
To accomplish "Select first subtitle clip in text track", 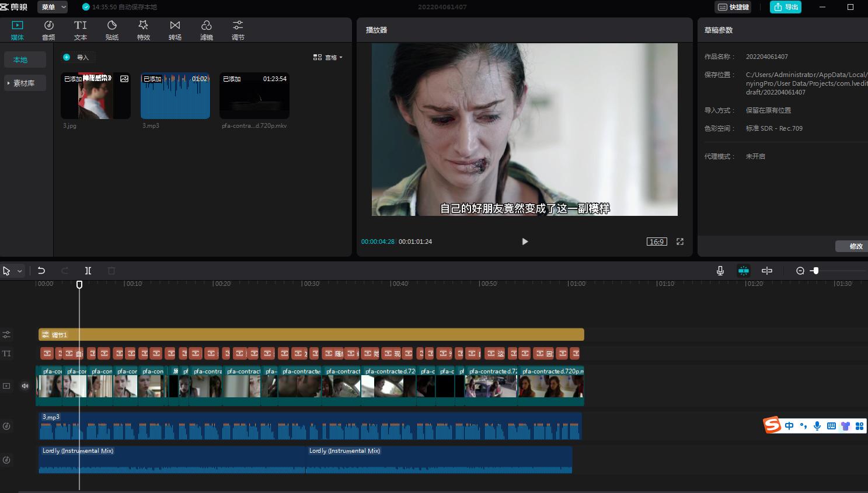I will coord(47,354).
